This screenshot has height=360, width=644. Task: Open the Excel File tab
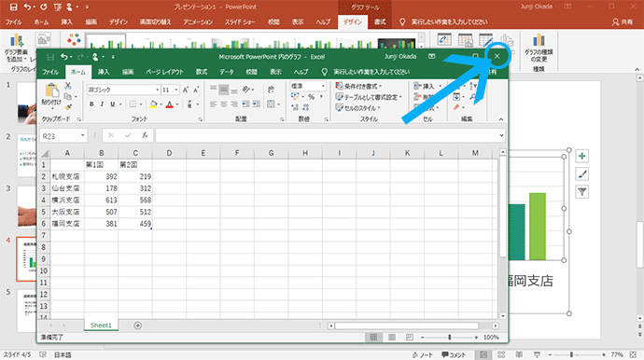pyautogui.click(x=50, y=72)
